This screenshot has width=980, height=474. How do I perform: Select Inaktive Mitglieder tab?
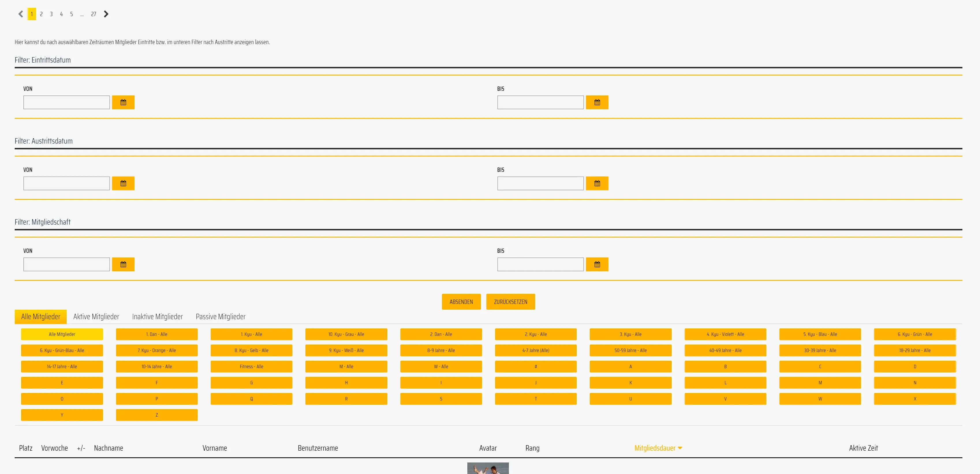click(157, 317)
